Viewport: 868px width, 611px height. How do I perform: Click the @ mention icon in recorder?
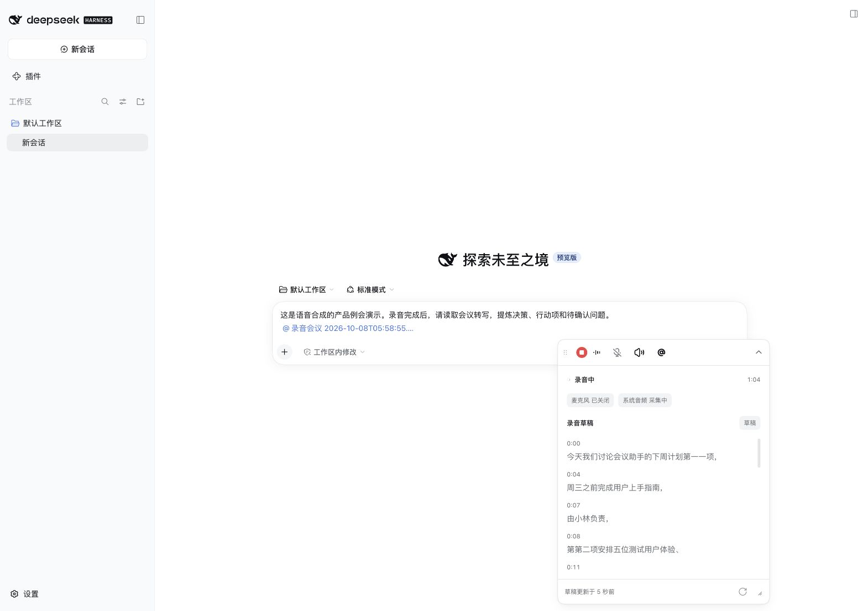[661, 352]
